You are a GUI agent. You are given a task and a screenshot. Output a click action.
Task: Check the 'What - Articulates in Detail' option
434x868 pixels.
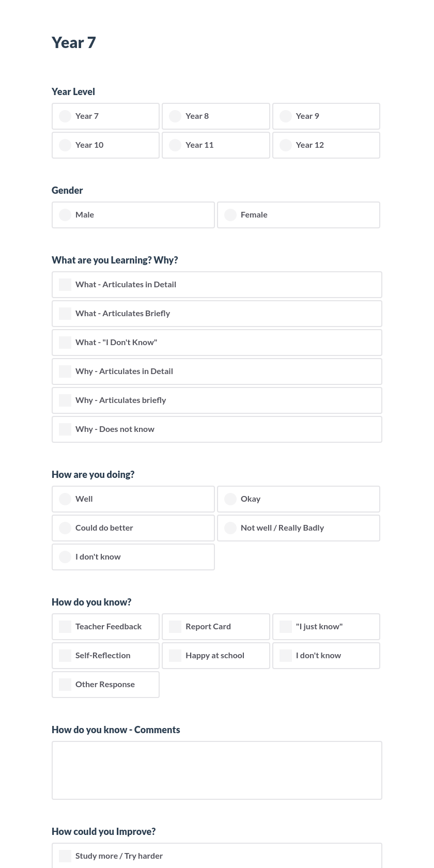(x=65, y=285)
